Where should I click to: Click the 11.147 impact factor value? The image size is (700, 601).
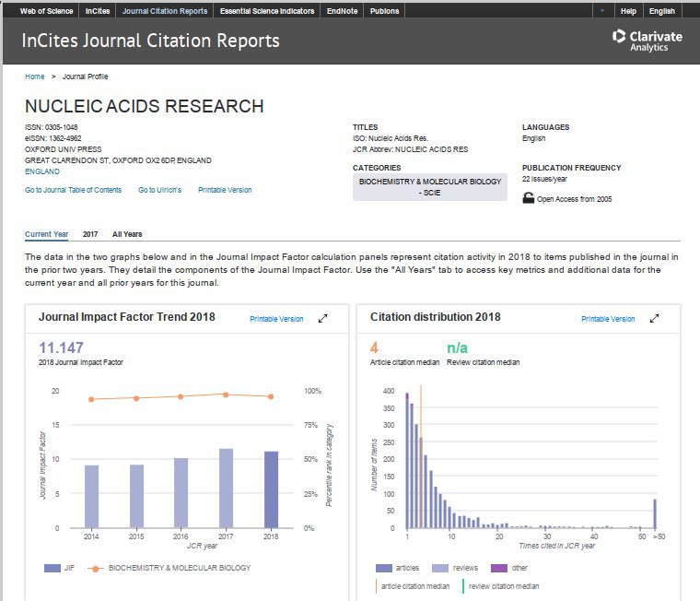(61, 348)
